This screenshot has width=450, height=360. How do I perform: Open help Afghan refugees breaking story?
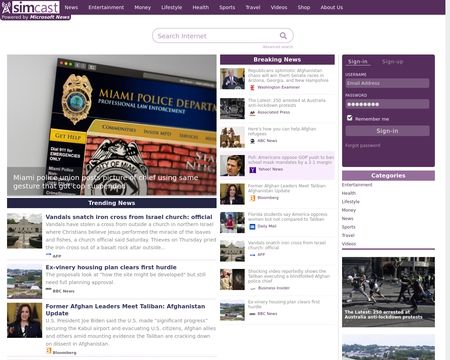tap(282, 131)
